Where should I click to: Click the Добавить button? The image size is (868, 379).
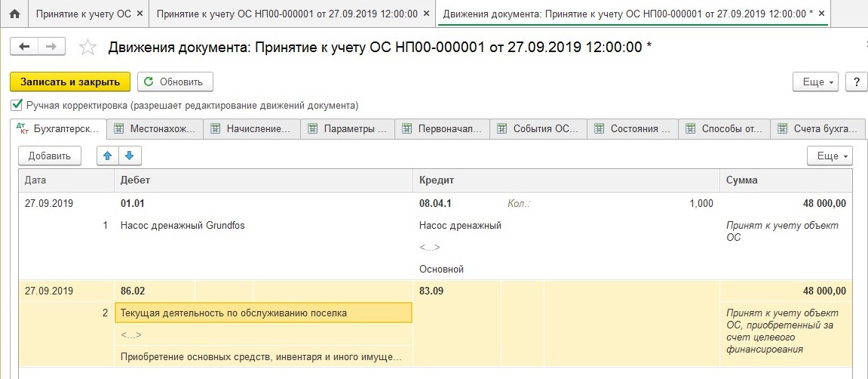point(49,156)
